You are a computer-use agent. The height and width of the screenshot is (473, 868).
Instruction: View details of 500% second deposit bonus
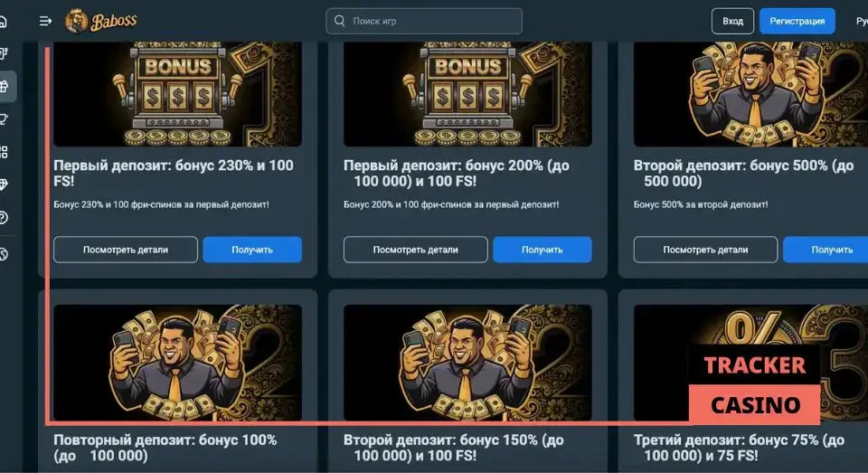coord(706,250)
